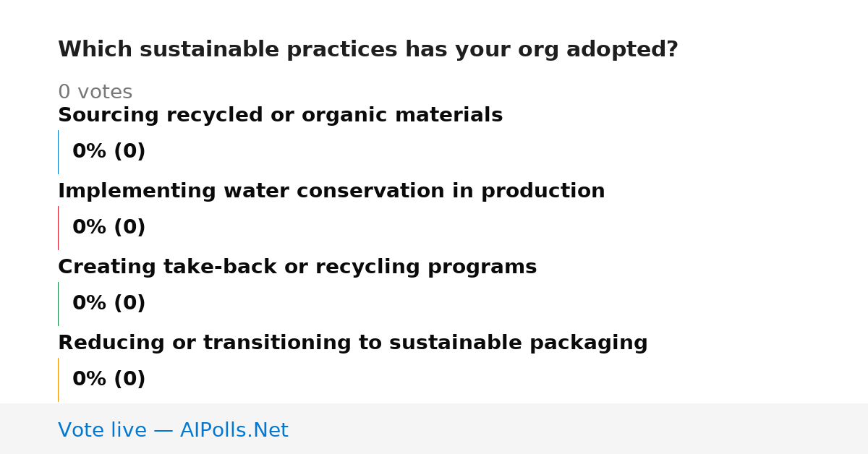The height and width of the screenshot is (454, 868).
Task: Choose 'Implementing water conservation in production' option
Action: click(x=331, y=192)
